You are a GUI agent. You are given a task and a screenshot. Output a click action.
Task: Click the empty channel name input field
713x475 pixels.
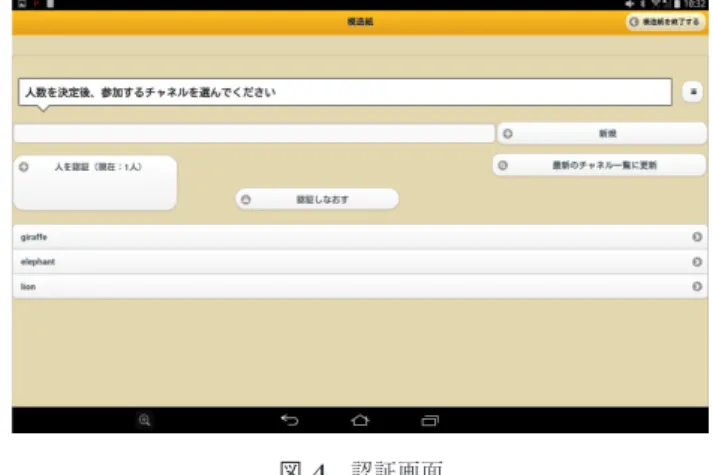[x=254, y=133]
